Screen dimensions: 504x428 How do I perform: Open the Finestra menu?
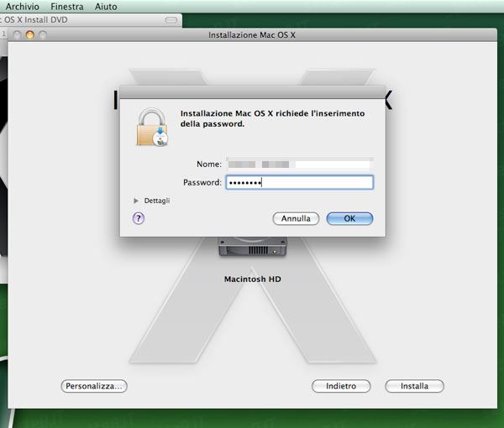tap(67, 7)
